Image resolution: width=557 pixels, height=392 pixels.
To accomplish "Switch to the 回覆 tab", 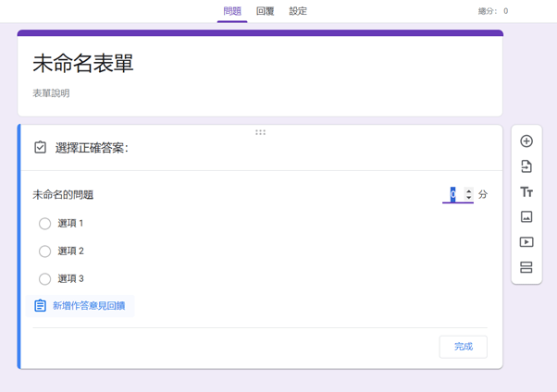I will [265, 11].
